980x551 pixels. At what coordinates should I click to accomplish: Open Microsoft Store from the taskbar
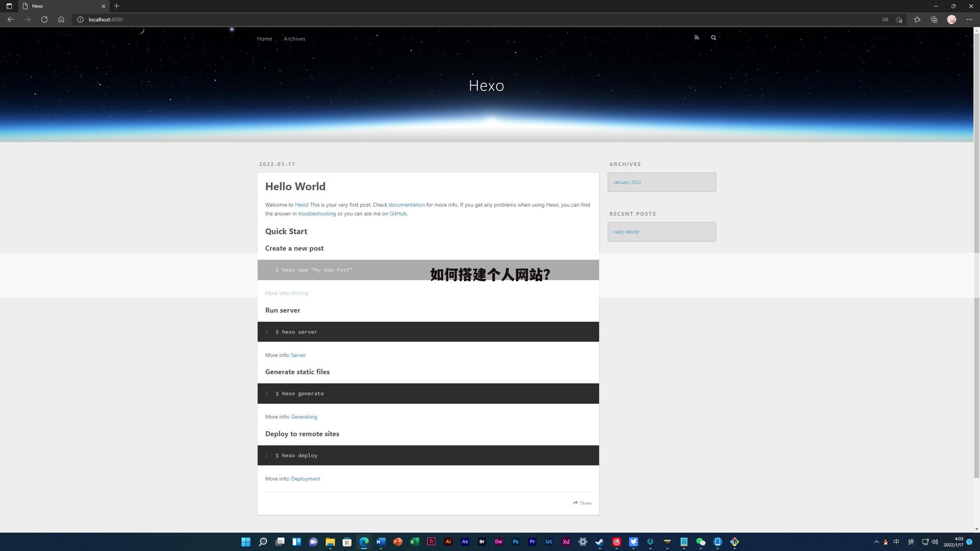click(347, 542)
